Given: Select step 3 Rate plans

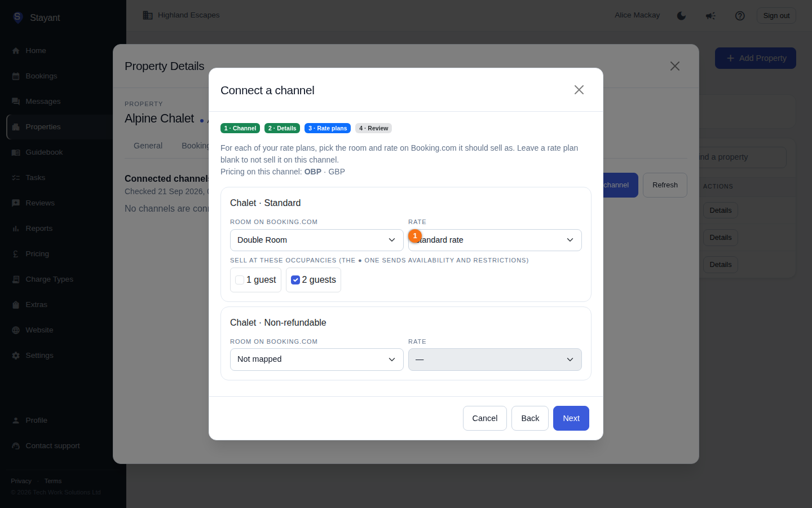Looking at the screenshot, I should 328,128.
